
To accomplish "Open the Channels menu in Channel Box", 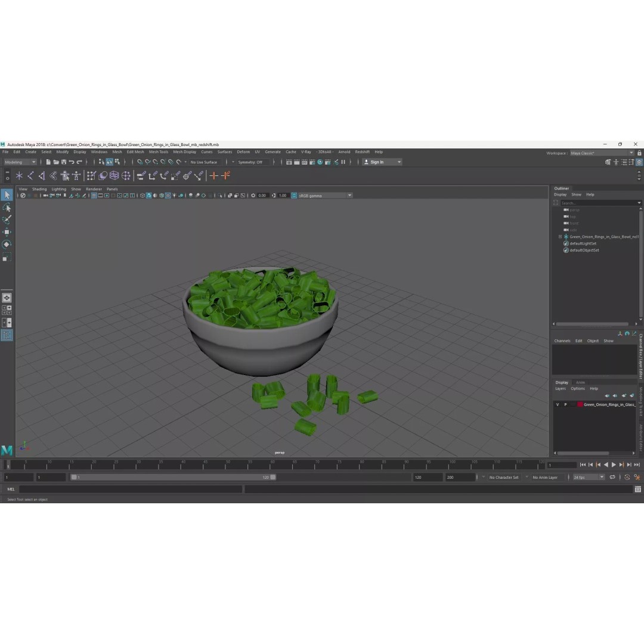I will [562, 341].
